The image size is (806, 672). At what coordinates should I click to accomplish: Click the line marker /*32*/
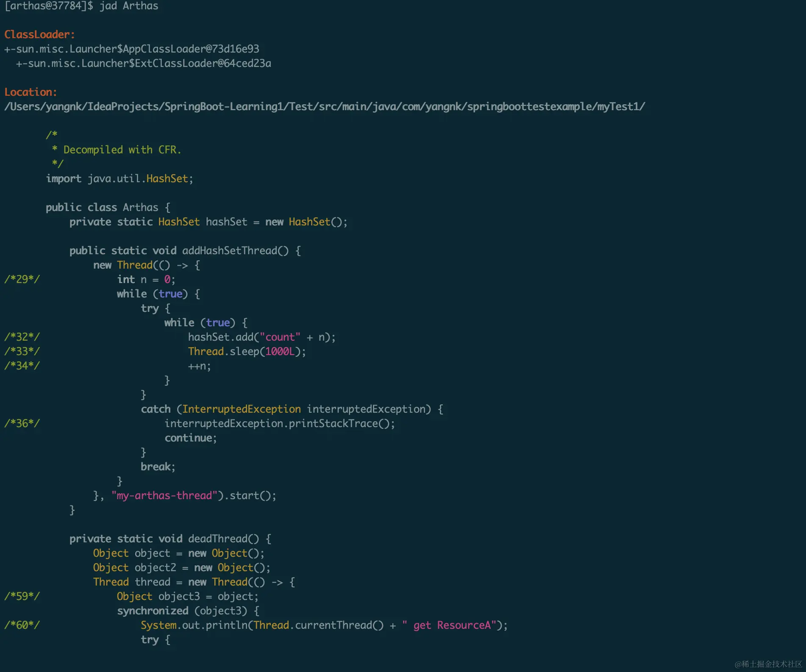click(22, 337)
